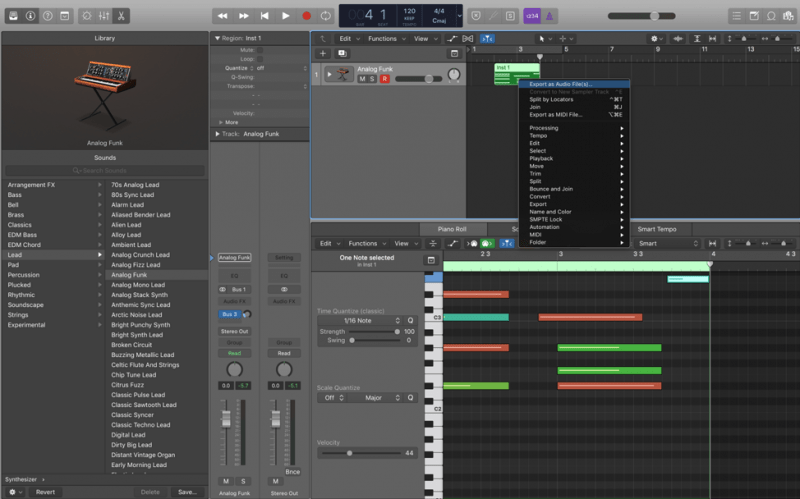Open the Library panel button
The height and width of the screenshot is (499, 800).
point(14,16)
